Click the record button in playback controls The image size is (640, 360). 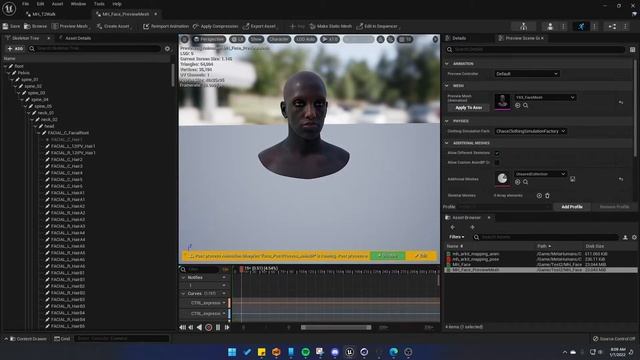point(209,327)
